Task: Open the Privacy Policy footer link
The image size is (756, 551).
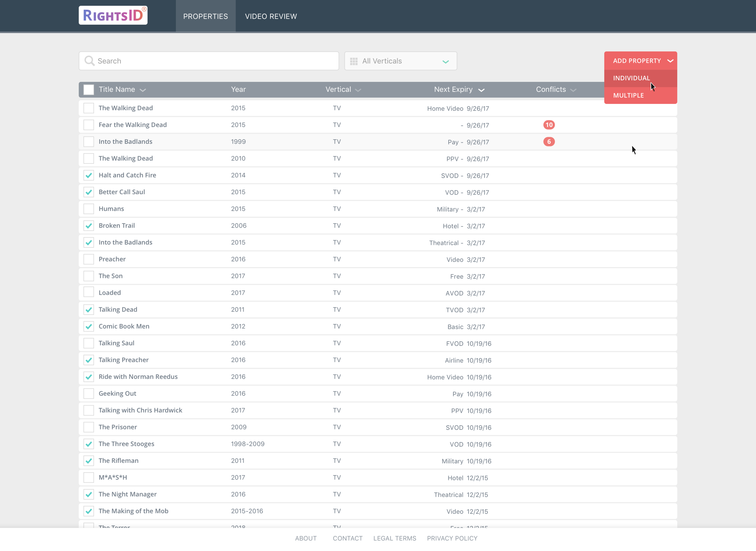Action: [452, 538]
